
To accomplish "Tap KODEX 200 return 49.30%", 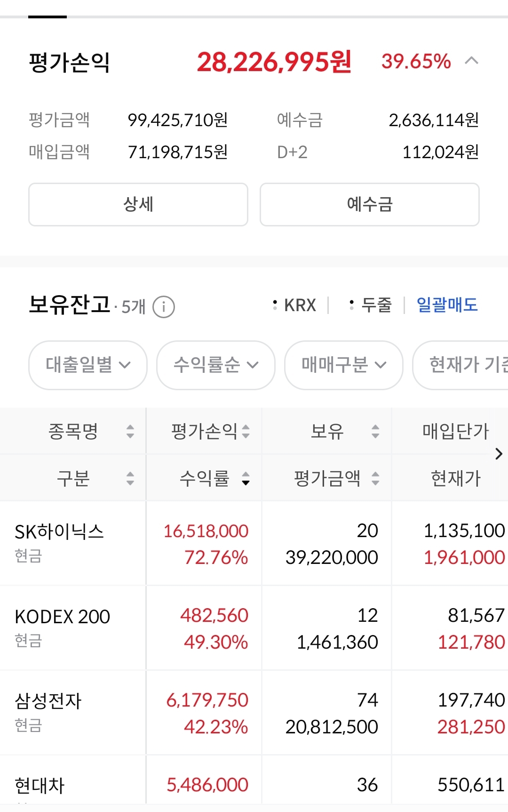I will tap(216, 642).
